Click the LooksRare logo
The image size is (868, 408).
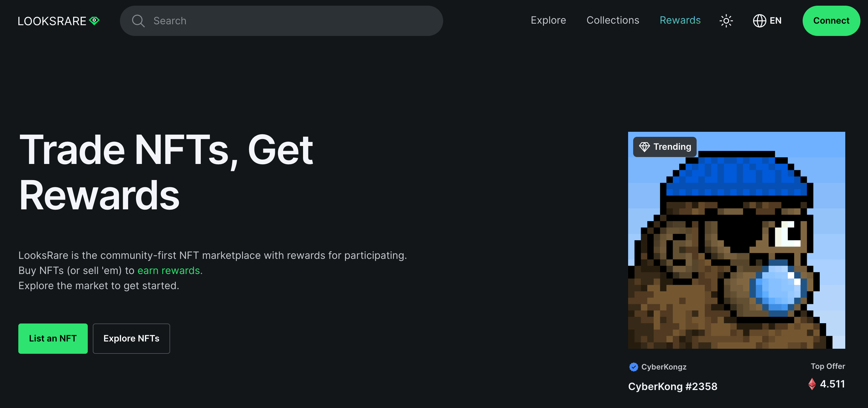click(x=59, y=21)
